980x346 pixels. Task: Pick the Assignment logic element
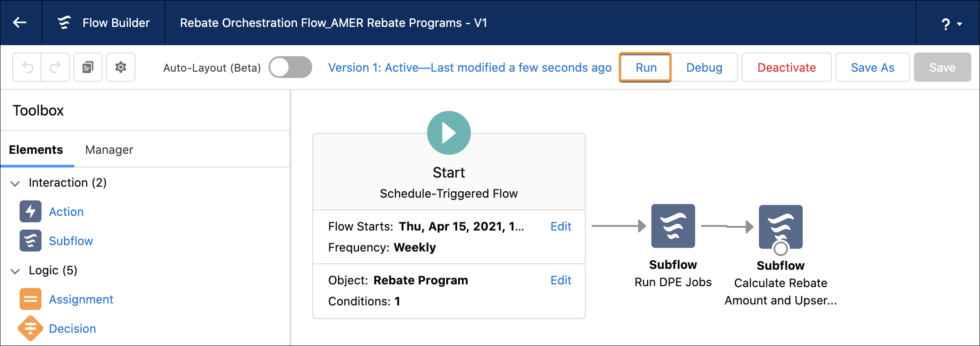point(81,299)
